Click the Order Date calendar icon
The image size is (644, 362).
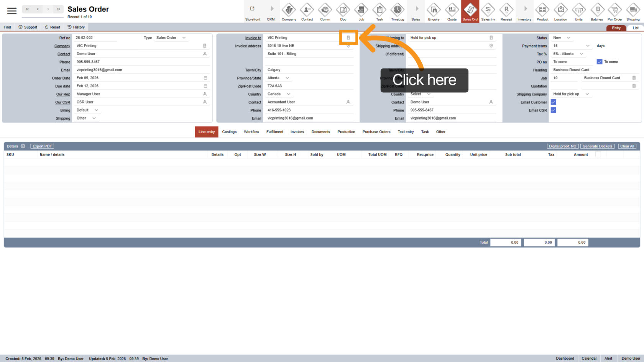coord(205,78)
